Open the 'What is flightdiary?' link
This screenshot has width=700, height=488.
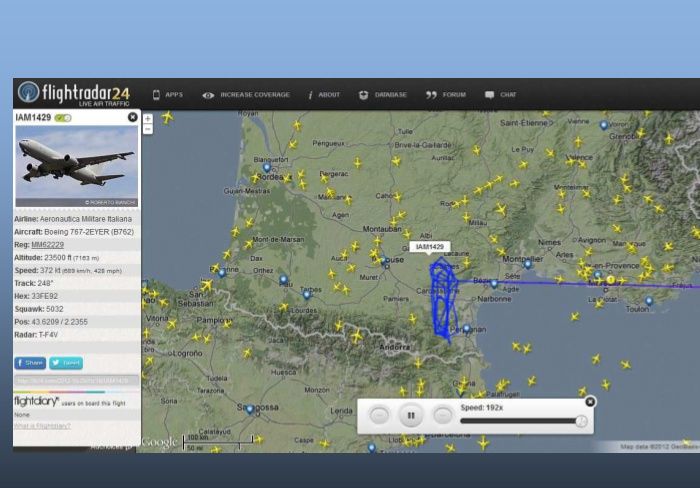click(42, 426)
